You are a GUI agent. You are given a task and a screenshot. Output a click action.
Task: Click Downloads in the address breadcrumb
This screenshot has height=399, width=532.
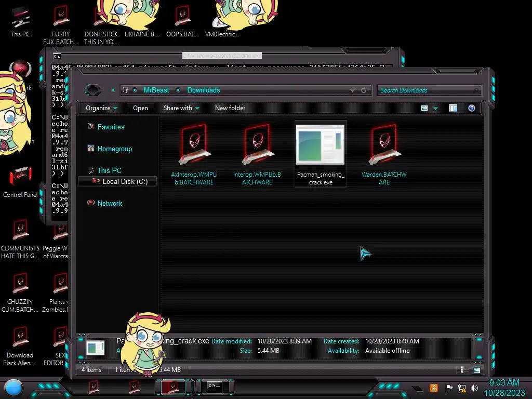click(204, 90)
